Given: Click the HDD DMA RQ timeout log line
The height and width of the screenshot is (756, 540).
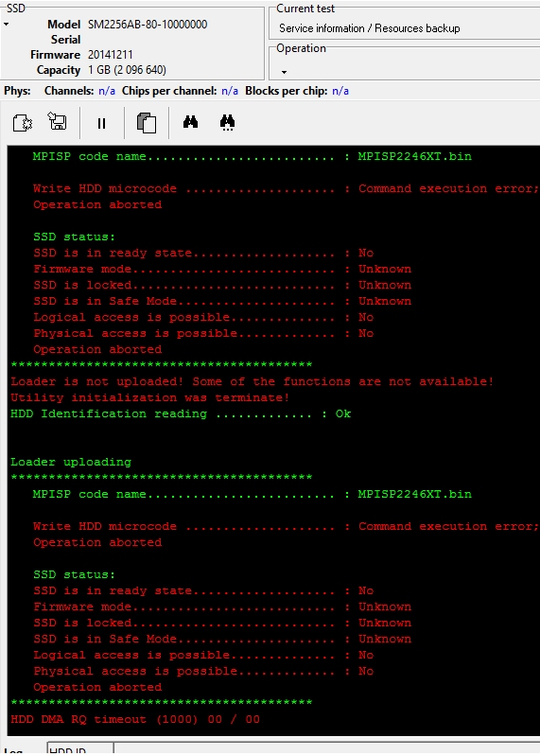Looking at the screenshot, I should pos(135,719).
